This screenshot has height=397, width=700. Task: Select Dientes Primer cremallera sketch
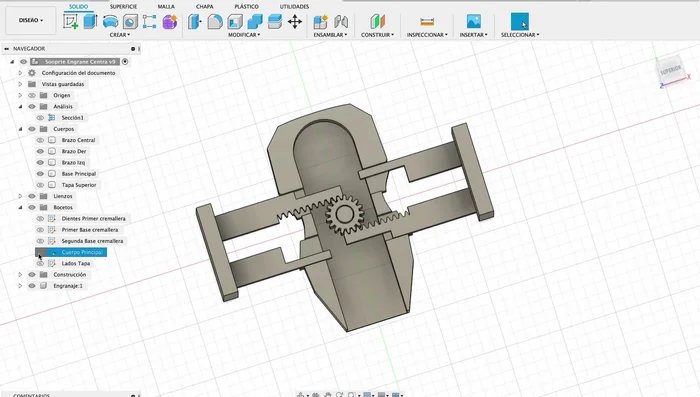(93, 219)
